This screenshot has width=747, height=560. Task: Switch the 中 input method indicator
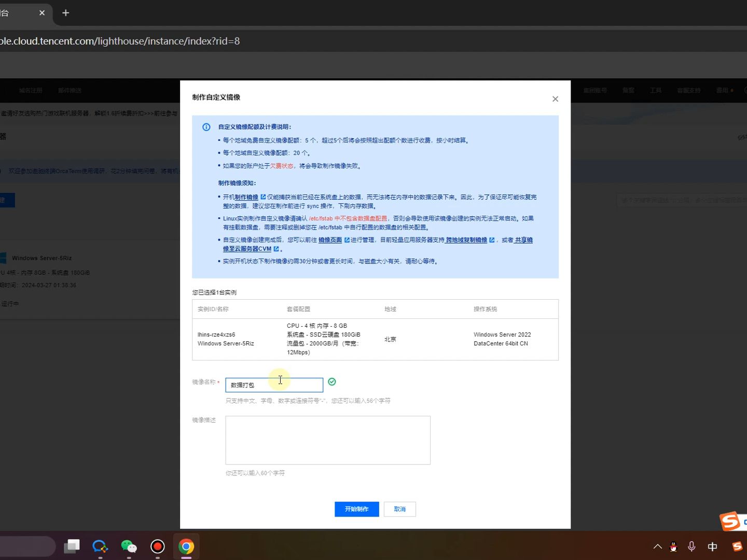tap(713, 547)
